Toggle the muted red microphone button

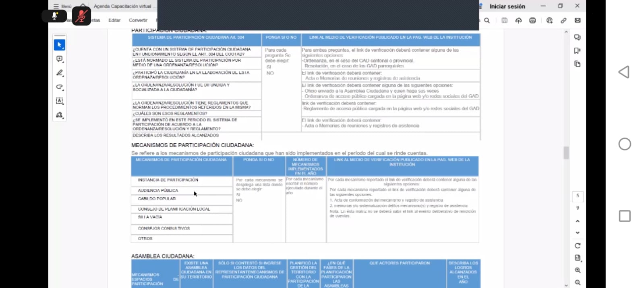(x=81, y=16)
